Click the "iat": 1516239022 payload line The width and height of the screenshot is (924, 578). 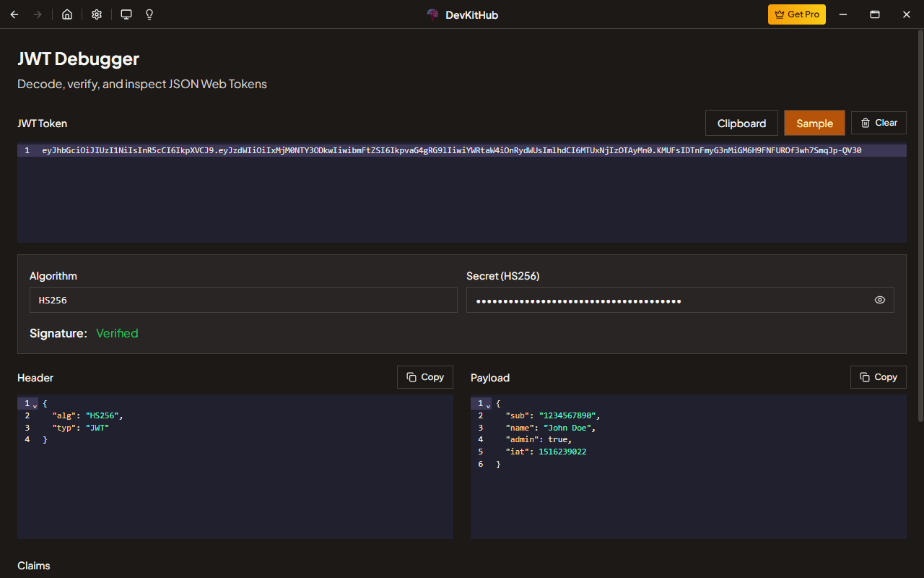click(546, 452)
